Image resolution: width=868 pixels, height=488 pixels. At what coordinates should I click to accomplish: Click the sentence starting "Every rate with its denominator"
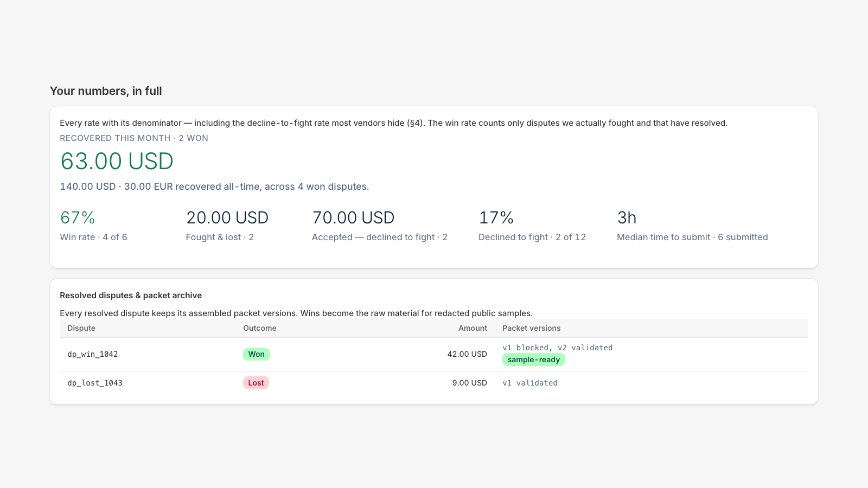point(393,123)
